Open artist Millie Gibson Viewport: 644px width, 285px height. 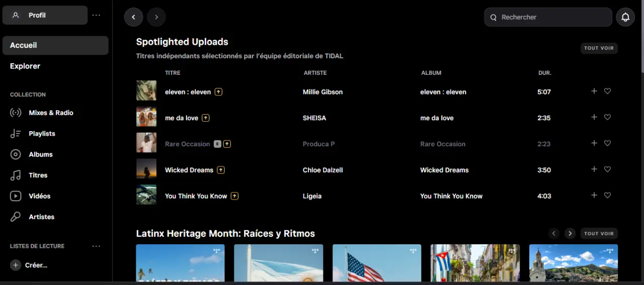tap(323, 92)
